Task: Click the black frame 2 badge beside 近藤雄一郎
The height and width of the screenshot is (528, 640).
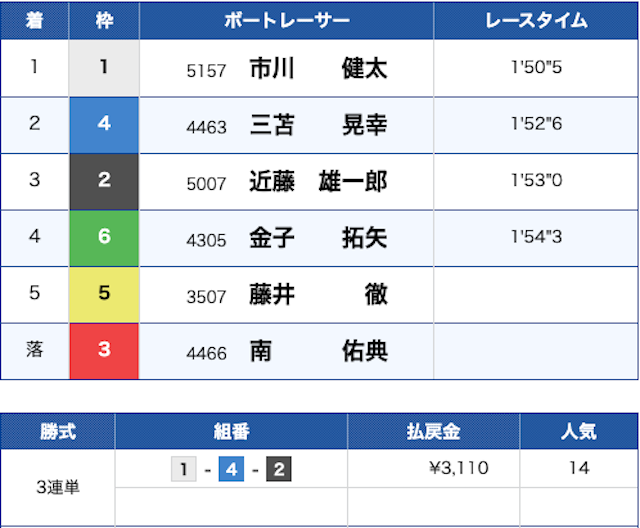Action: pyautogui.click(x=104, y=182)
